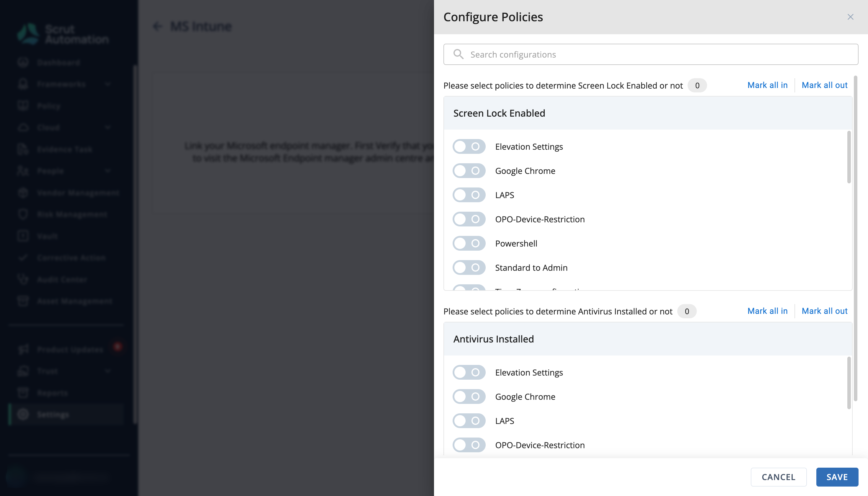
Task: Open Corrective Action icon in sidebar
Action: coord(23,257)
